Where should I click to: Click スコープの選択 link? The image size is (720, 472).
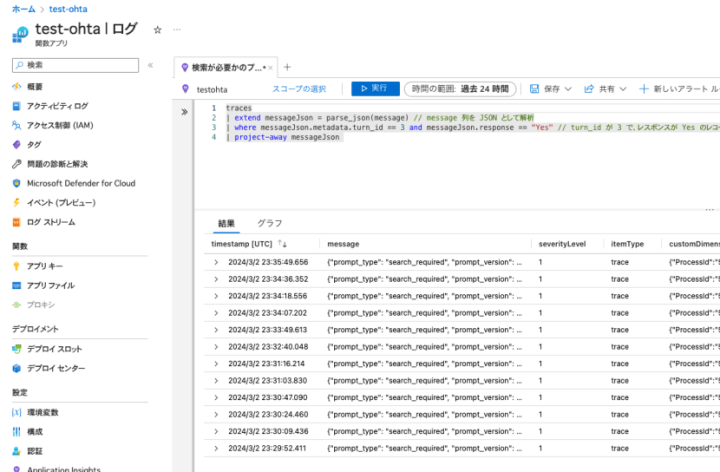[299, 89]
